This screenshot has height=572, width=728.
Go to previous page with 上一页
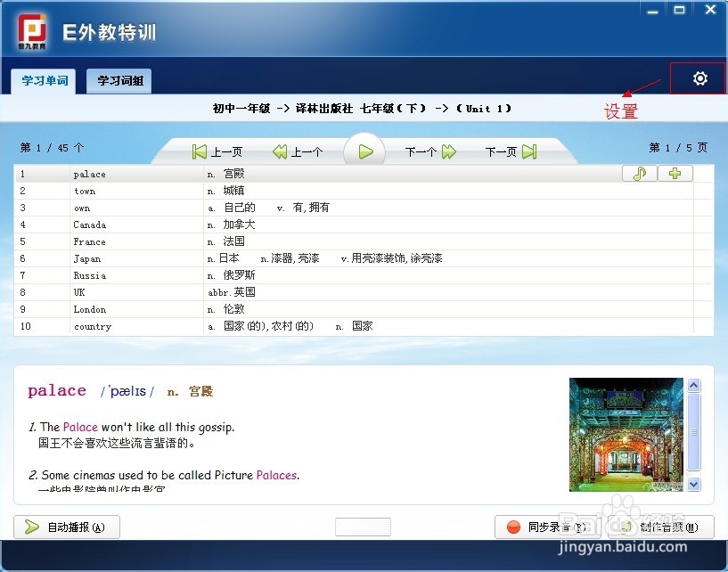pos(217,151)
